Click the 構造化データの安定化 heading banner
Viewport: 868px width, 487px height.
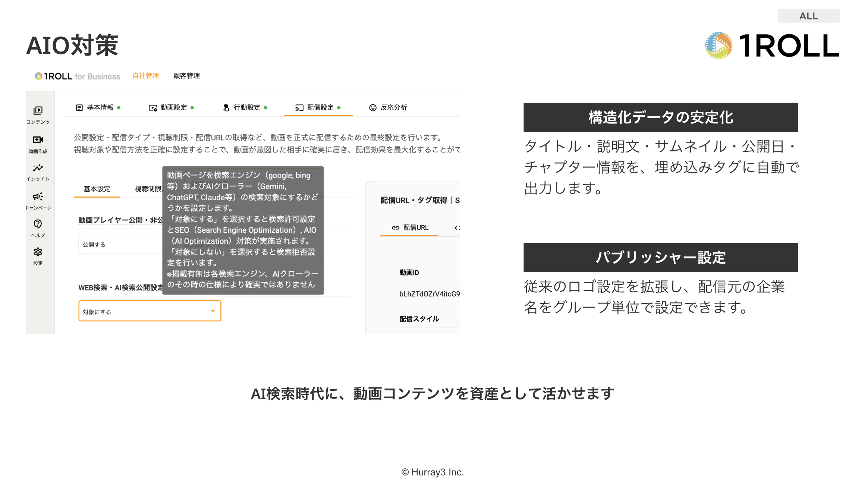[x=661, y=117]
